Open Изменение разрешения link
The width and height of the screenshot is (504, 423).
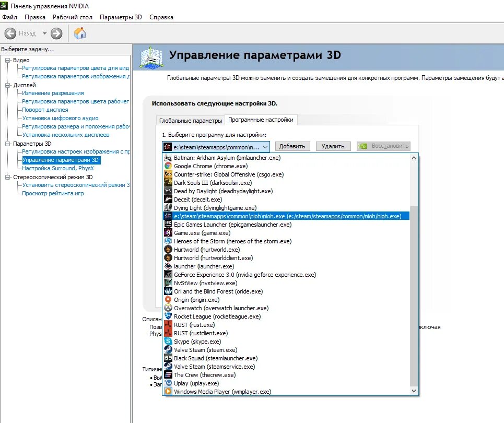(x=53, y=93)
